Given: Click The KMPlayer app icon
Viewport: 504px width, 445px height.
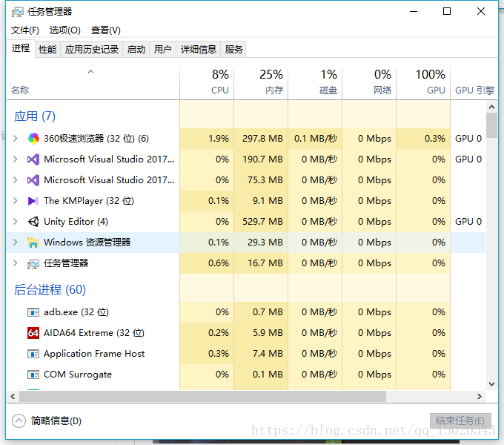Looking at the screenshot, I should [33, 201].
